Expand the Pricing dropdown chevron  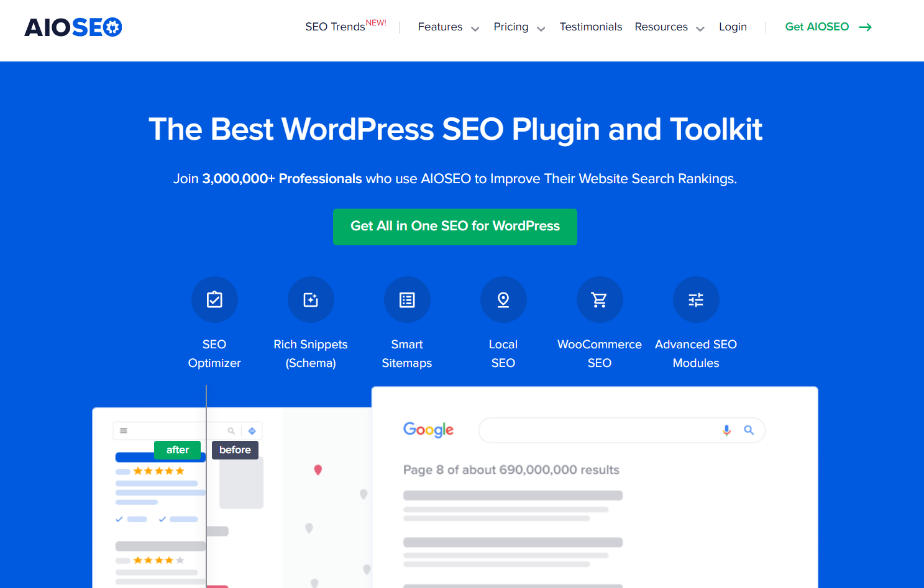pyautogui.click(x=541, y=29)
